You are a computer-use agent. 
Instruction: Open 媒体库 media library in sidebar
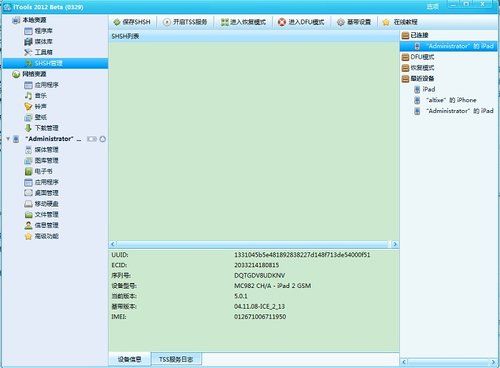pyautogui.click(x=38, y=42)
